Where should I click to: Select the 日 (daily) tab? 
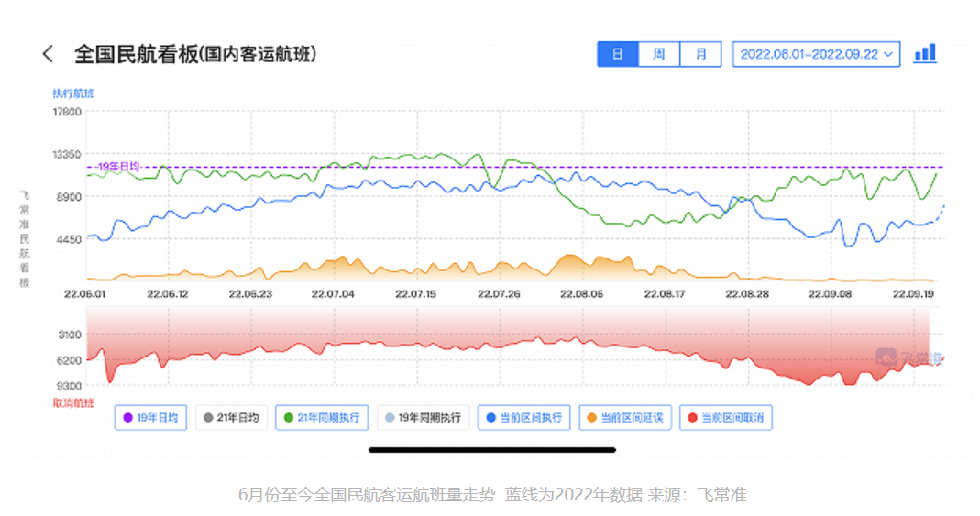[618, 54]
